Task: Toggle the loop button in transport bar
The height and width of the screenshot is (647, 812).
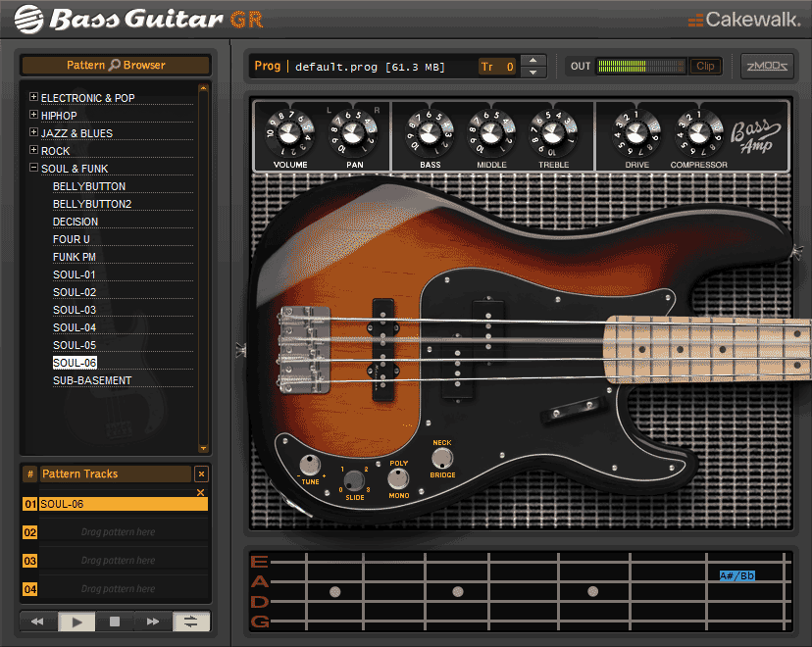Action: [191, 622]
